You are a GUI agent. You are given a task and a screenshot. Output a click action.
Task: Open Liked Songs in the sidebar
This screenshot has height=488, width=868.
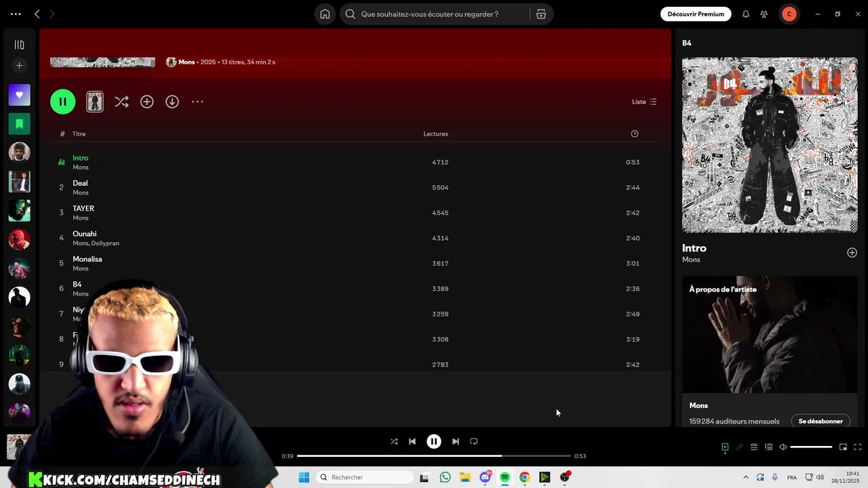pyautogui.click(x=19, y=95)
